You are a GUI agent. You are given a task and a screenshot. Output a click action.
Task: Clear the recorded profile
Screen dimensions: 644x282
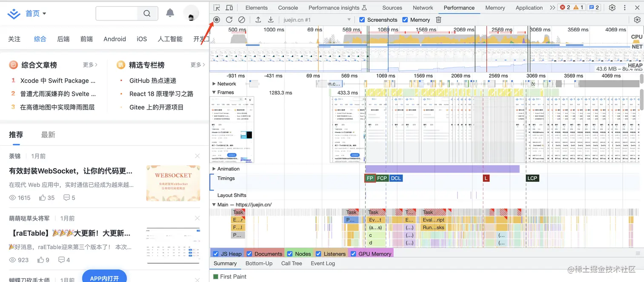tap(241, 20)
